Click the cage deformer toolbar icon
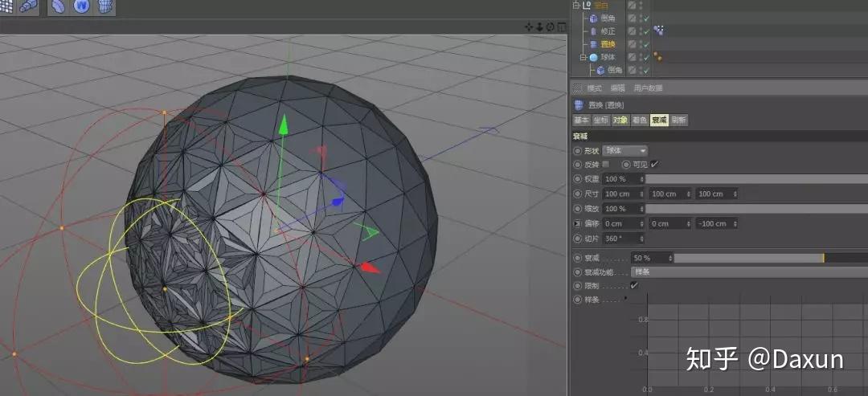Screen dimensions: 868x396 pos(105,6)
